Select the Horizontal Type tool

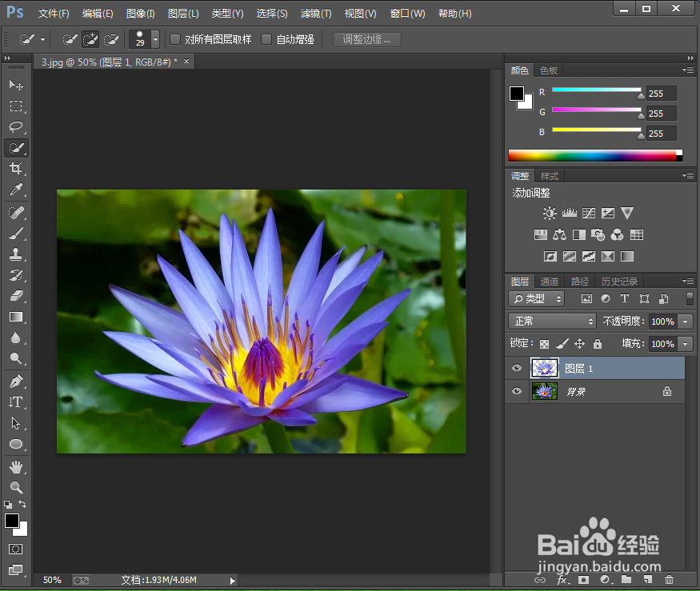[x=16, y=402]
